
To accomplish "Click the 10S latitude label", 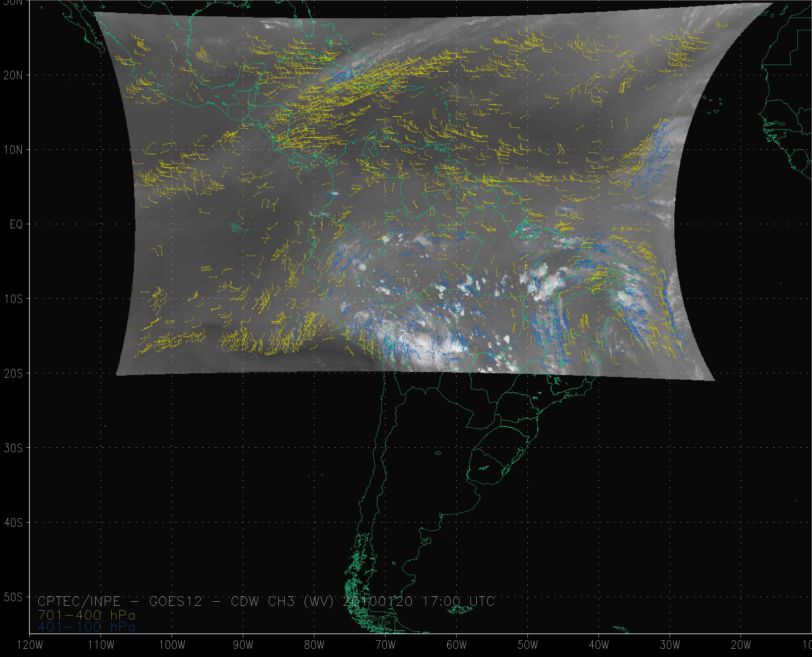I will [13, 299].
